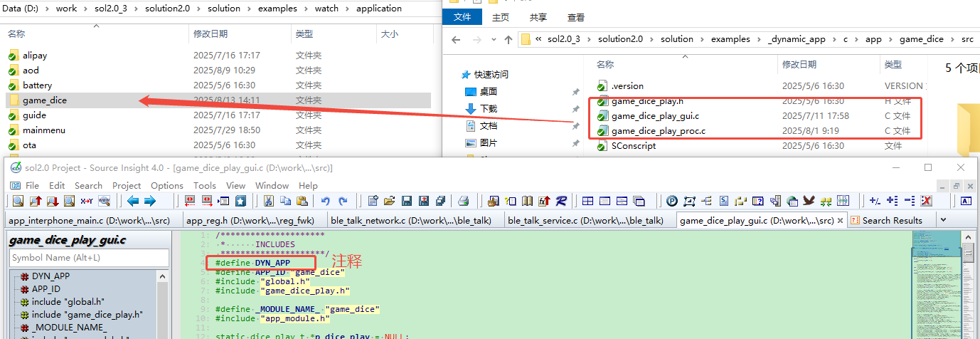This screenshot has height=339, width=980.
Task: Open the Options menu
Action: [x=167, y=185]
